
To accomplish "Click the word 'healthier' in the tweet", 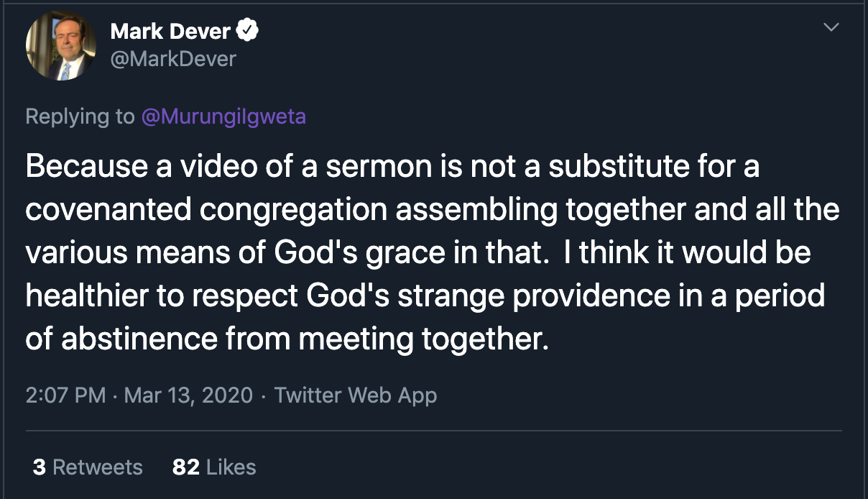I will coord(89,297).
